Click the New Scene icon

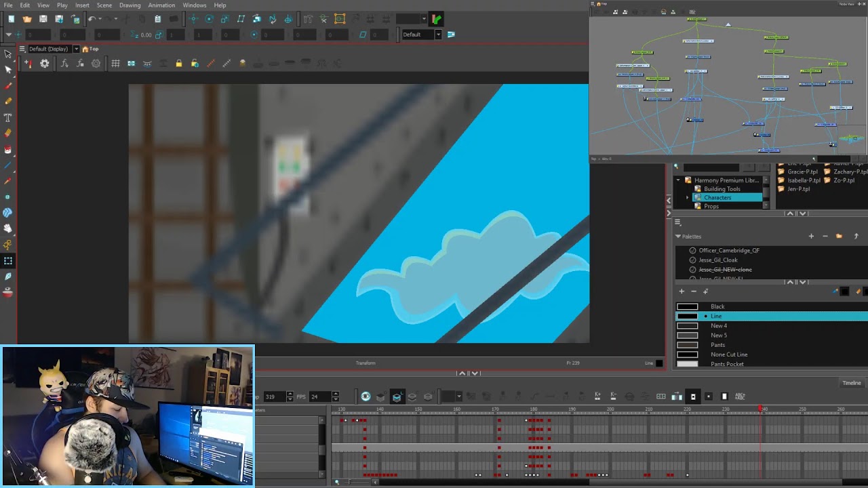[x=11, y=19]
